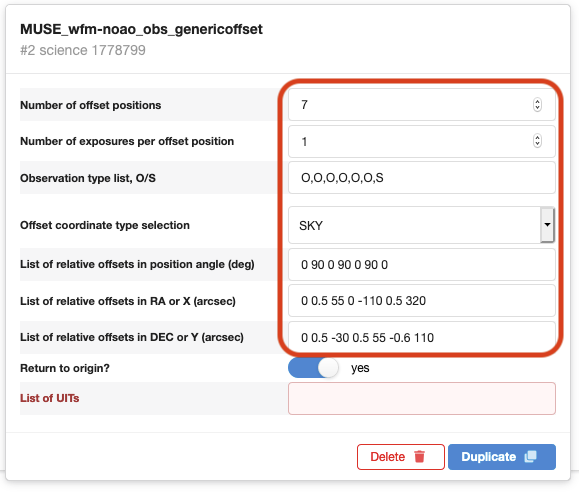579x492 pixels.
Task: Open the Offset coordinate type dropdown arrow
Action: click(547, 225)
